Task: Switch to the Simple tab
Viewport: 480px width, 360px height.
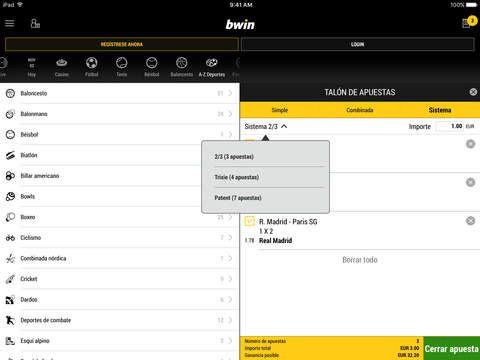Action: pos(280,110)
